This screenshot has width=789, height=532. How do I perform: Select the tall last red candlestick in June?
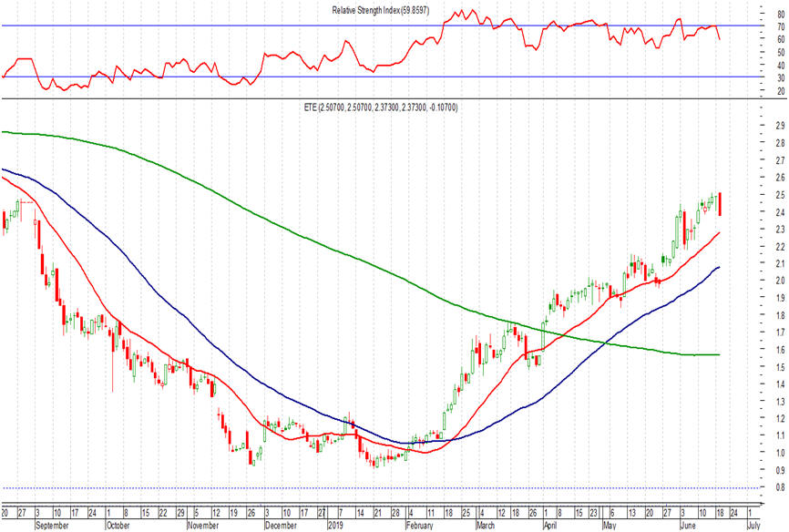pos(720,204)
